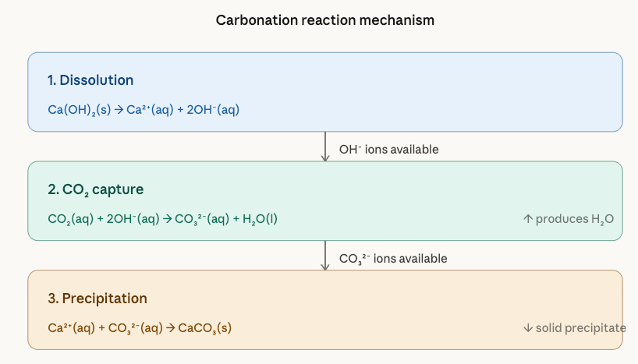
Task: Click the reaction arrow in the Precipitation equation
Action: tap(171, 328)
